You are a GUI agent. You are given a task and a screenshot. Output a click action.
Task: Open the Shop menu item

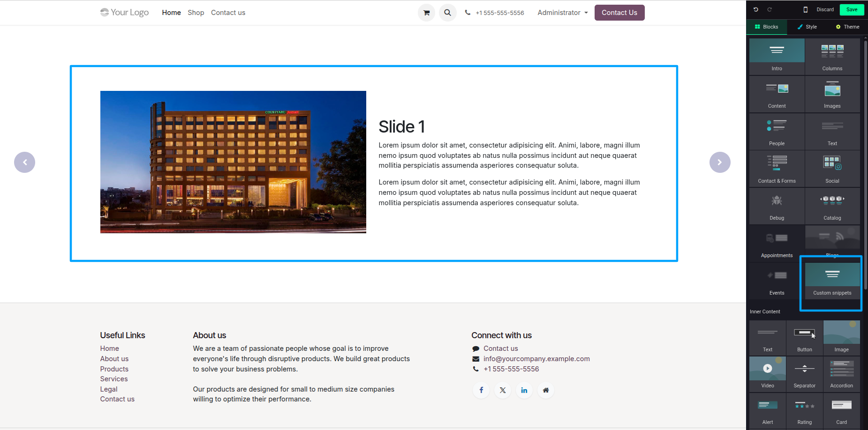(196, 13)
